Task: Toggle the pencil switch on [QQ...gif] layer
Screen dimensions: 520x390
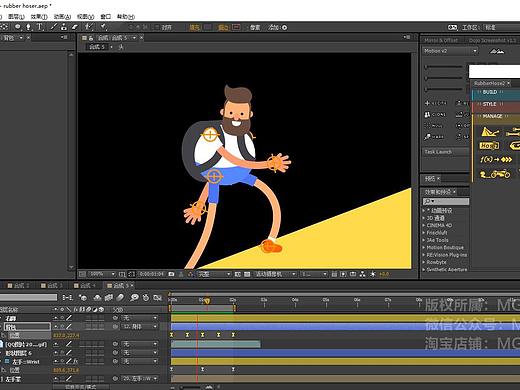Action: [69, 344]
